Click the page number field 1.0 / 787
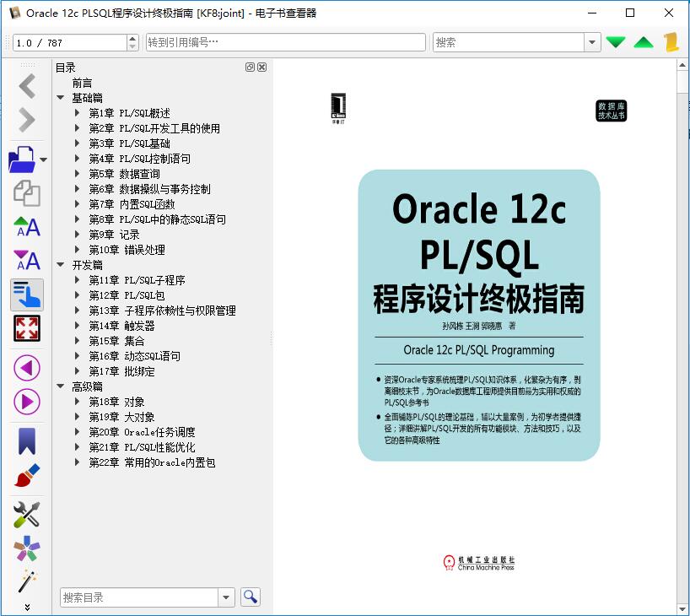Image resolution: width=690 pixels, height=616 pixels. point(70,43)
